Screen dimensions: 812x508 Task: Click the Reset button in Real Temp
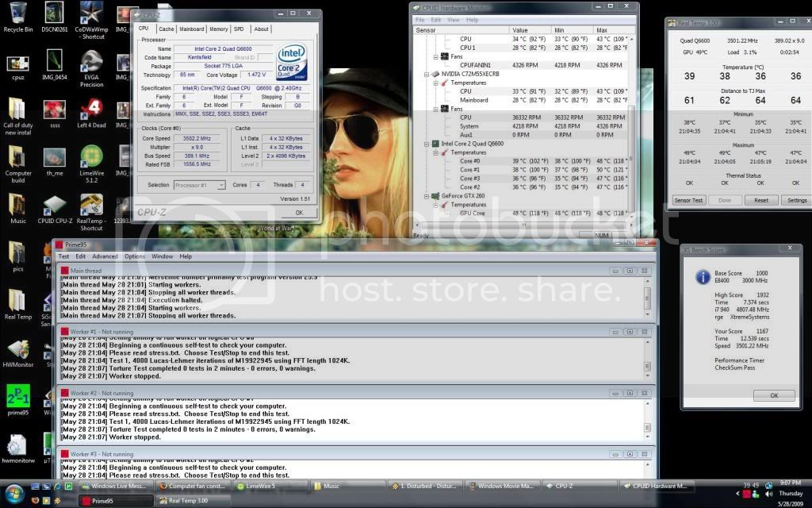761,200
